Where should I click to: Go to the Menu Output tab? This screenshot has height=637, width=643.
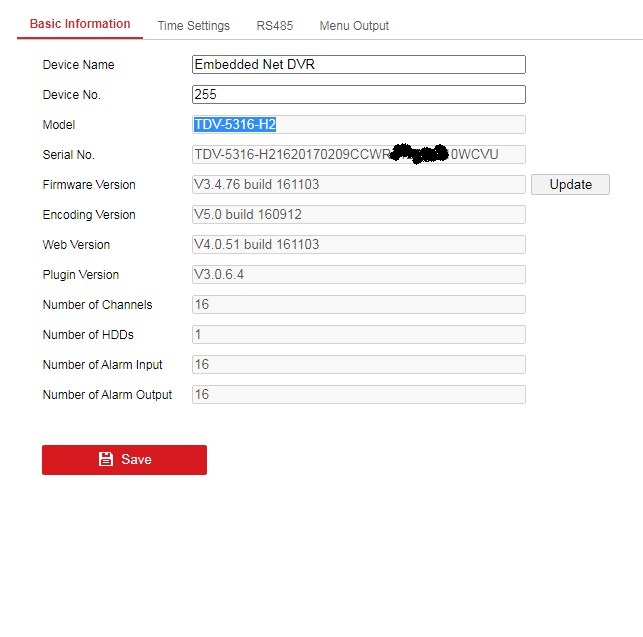(354, 26)
